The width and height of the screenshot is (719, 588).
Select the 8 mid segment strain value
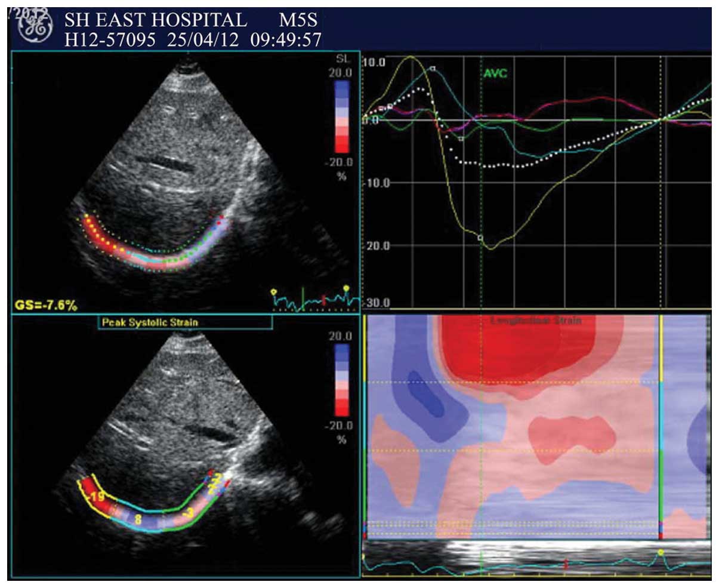[137, 518]
